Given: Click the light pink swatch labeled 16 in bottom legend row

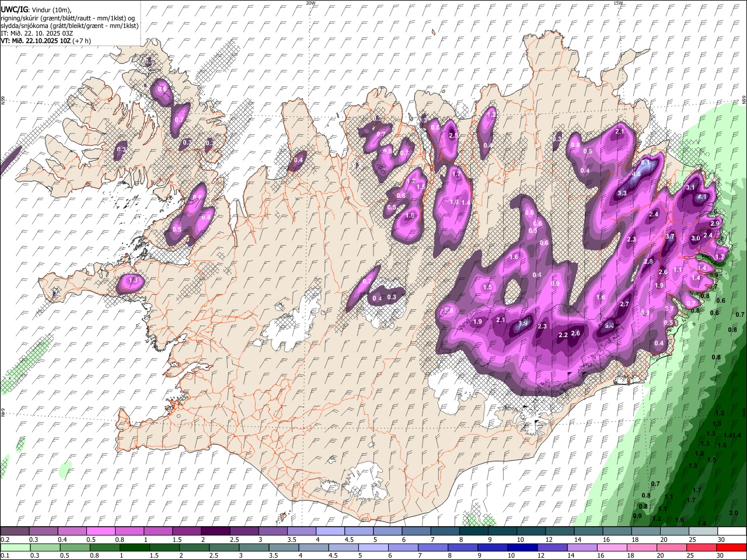Looking at the screenshot, I should [x=611, y=547].
